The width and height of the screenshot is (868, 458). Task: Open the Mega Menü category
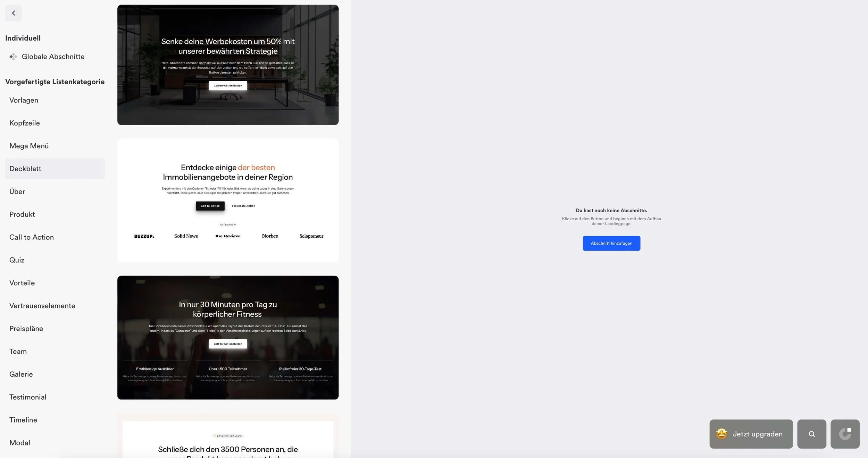coord(29,146)
